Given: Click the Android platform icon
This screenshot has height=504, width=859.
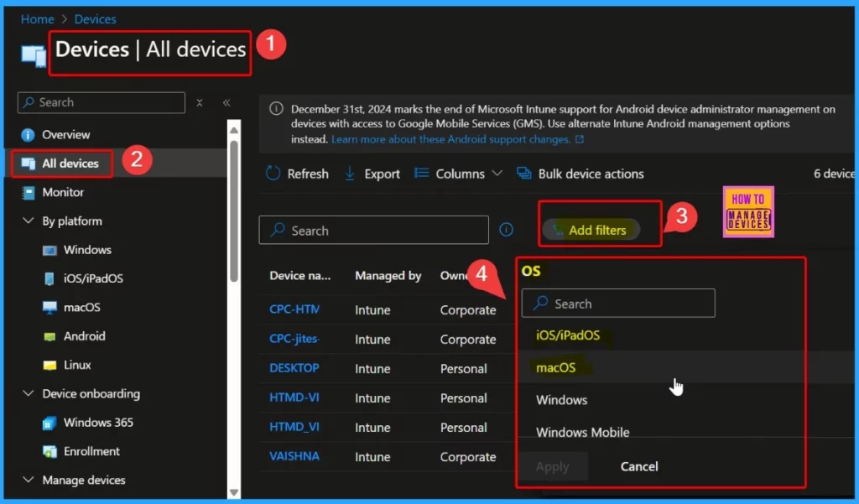Looking at the screenshot, I should [x=49, y=336].
